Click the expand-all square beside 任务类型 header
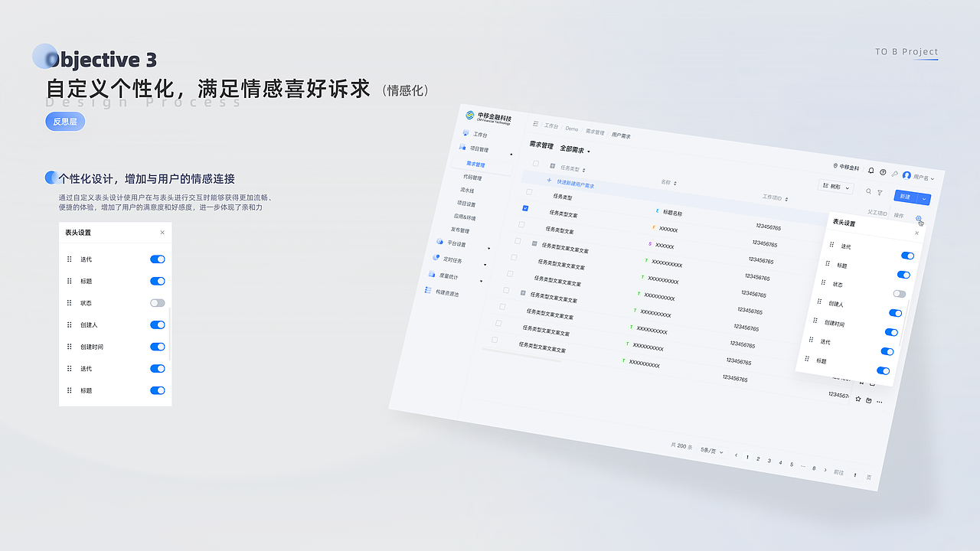The width and height of the screenshot is (980, 551). 553,165
